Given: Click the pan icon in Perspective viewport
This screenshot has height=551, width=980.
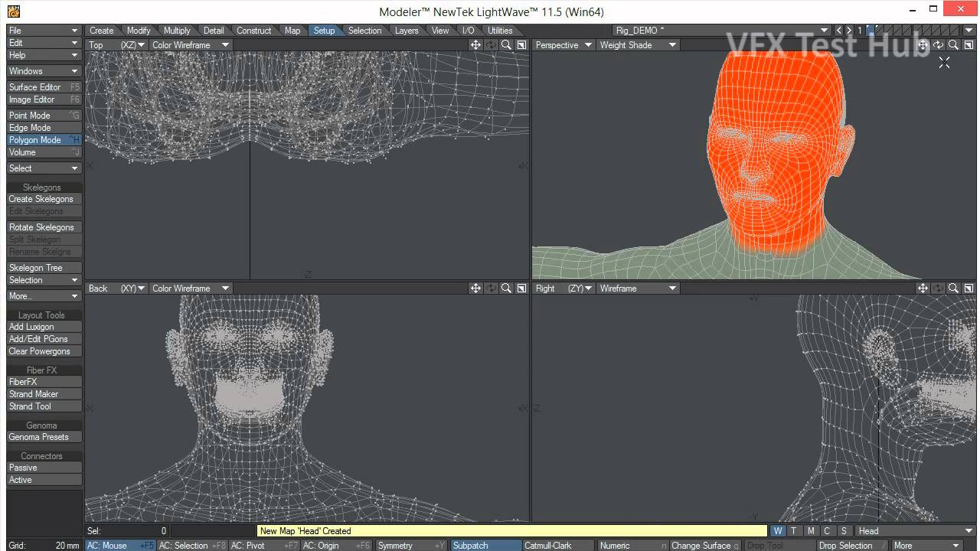Looking at the screenshot, I should [923, 45].
